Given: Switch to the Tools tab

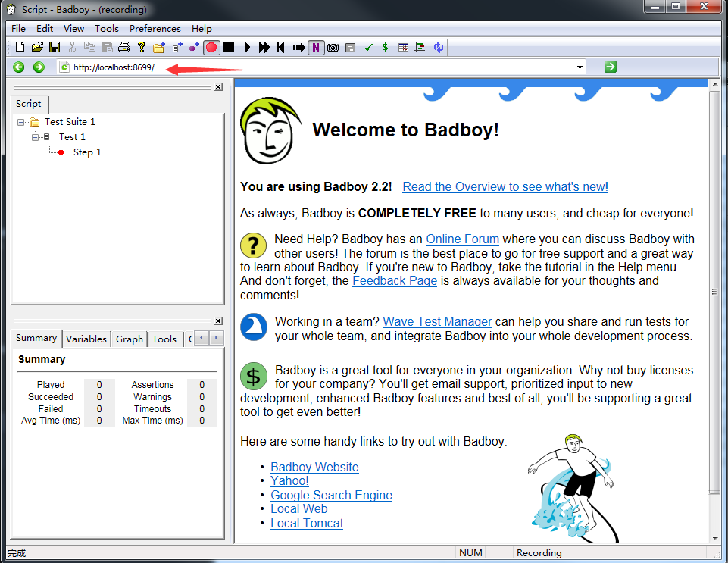Looking at the screenshot, I should pyautogui.click(x=164, y=339).
